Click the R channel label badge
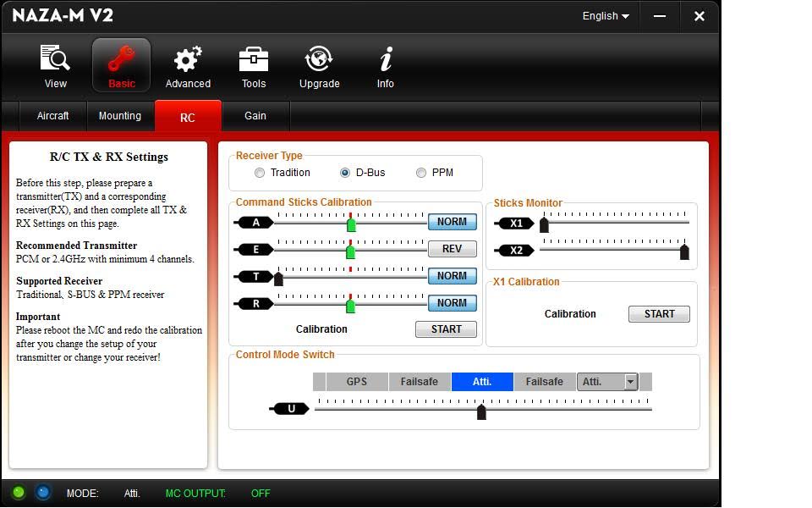This screenshot has width=812, height=508. click(x=255, y=303)
